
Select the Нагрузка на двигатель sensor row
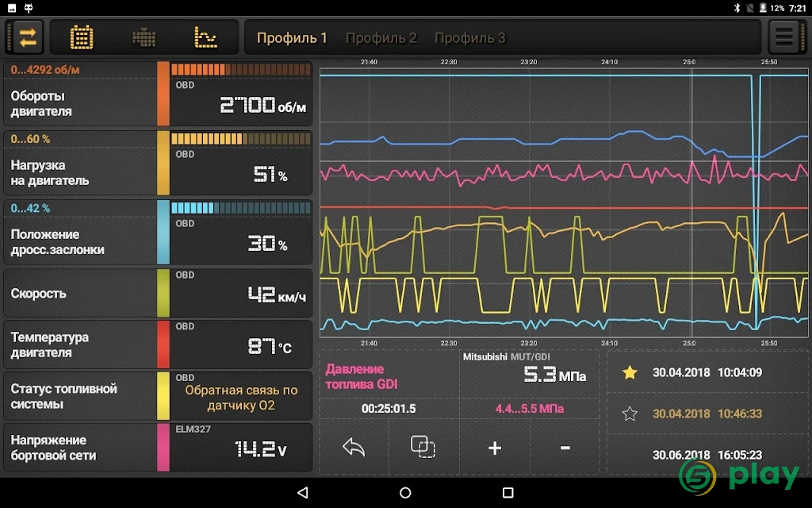(x=158, y=163)
